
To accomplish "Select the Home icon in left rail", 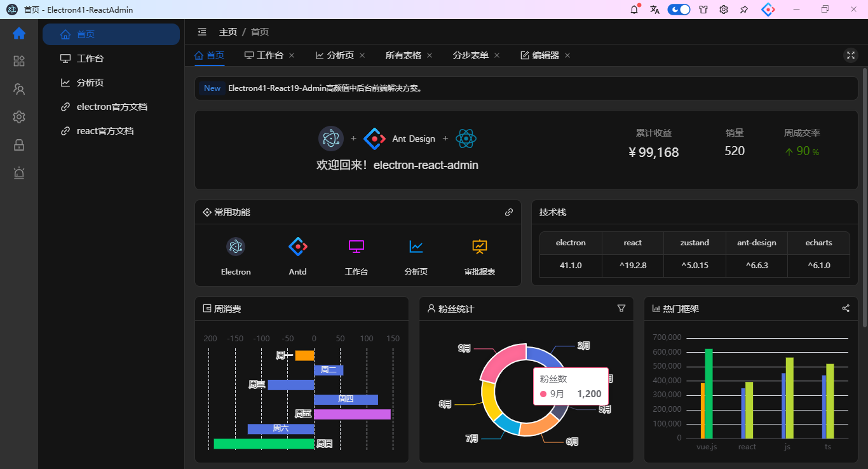I will coord(19,33).
